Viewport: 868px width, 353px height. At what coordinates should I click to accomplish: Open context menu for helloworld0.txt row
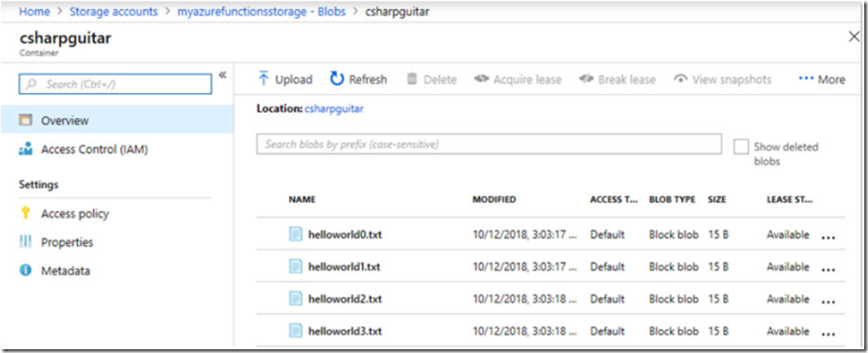(828, 238)
